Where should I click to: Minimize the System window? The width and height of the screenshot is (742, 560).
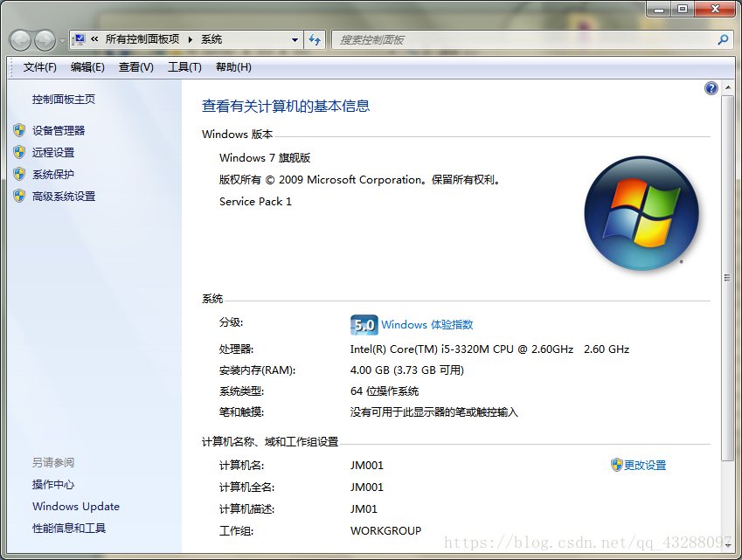(x=659, y=9)
